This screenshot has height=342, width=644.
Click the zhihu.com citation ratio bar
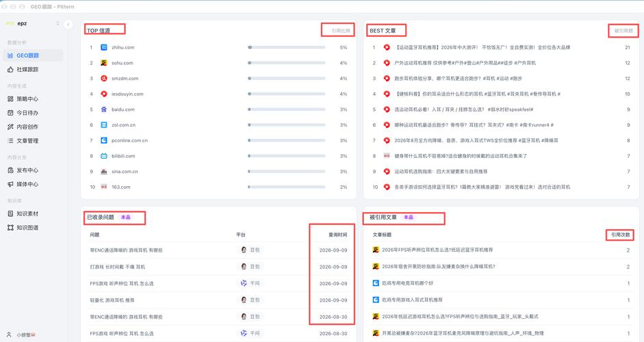[287, 47]
